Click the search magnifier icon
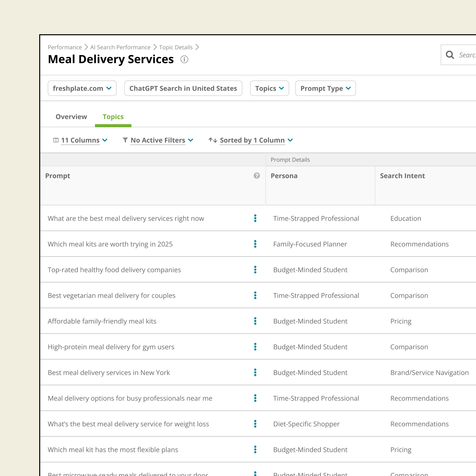Image resolution: width=476 pixels, height=476 pixels. point(450,55)
